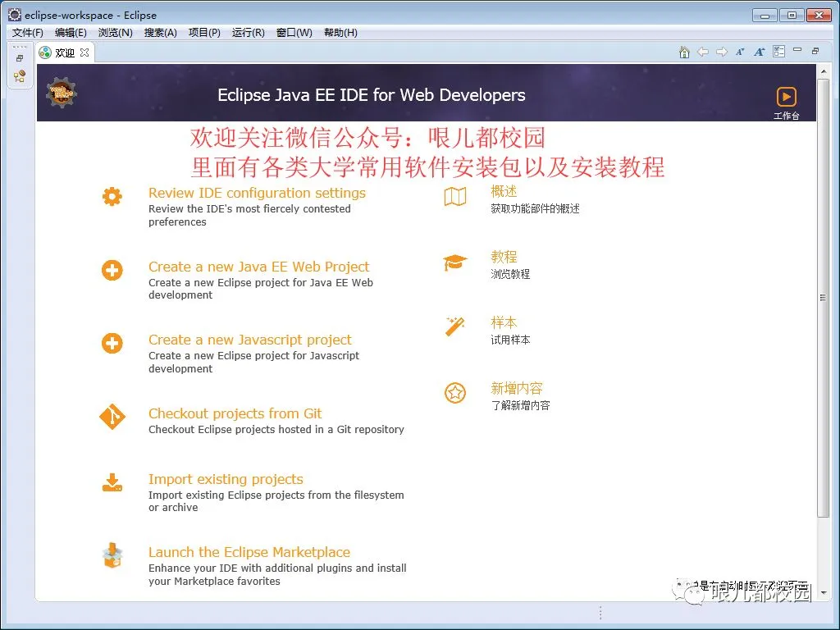Open the 浏览(N) menu

tap(115, 33)
